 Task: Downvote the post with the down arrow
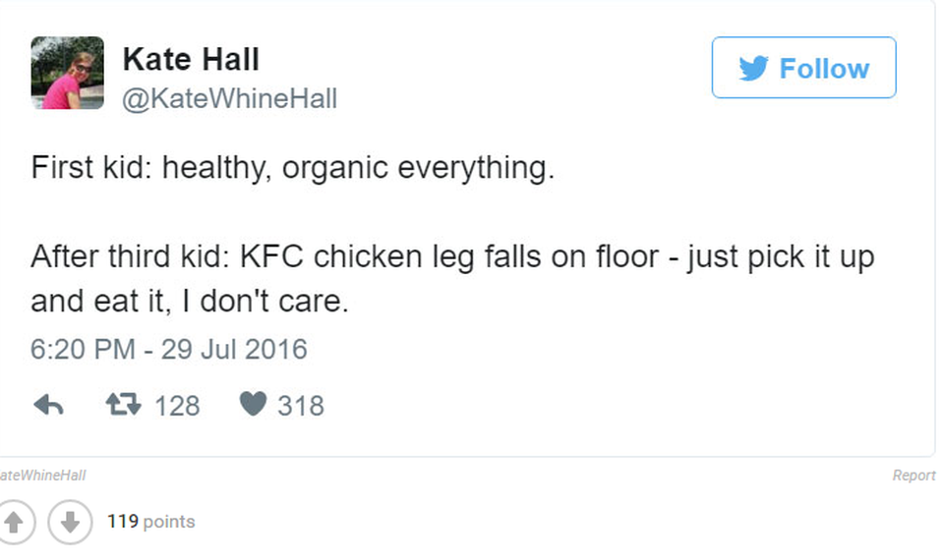click(x=70, y=522)
